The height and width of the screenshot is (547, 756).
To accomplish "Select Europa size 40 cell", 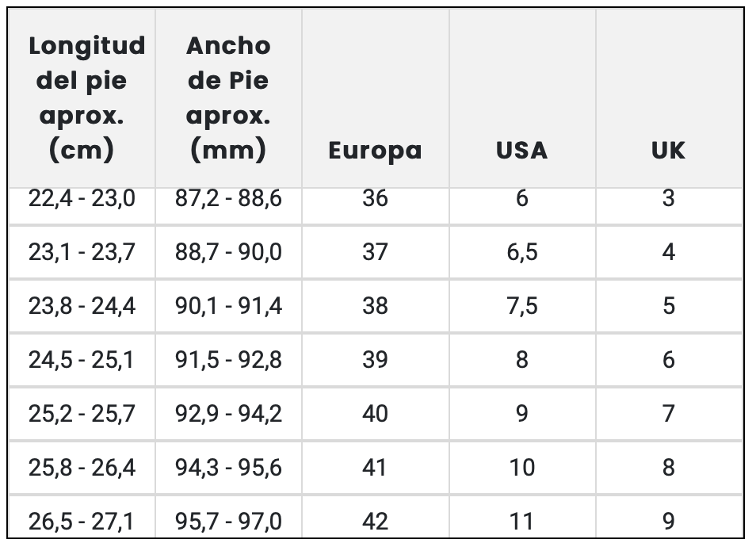I will coord(375,414).
